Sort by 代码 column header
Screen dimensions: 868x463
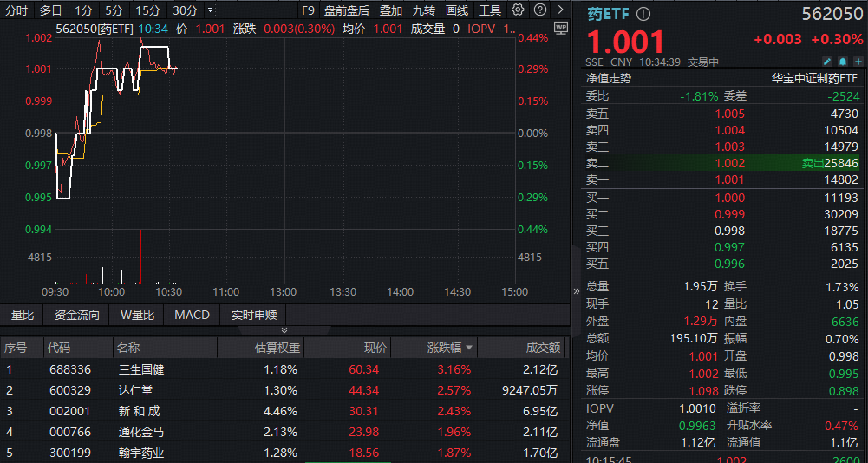pos(59,348)
